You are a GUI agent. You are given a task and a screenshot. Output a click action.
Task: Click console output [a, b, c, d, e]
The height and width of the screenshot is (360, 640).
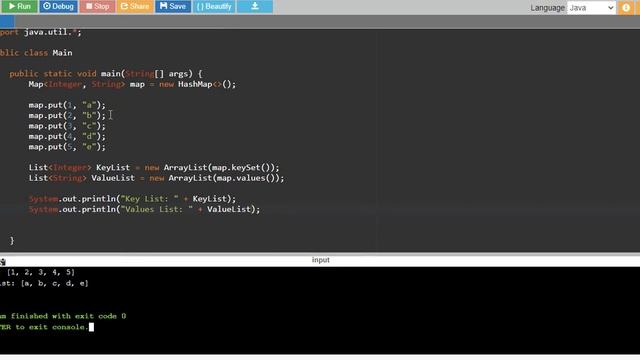pyautogui.click(x=54, y=283)
